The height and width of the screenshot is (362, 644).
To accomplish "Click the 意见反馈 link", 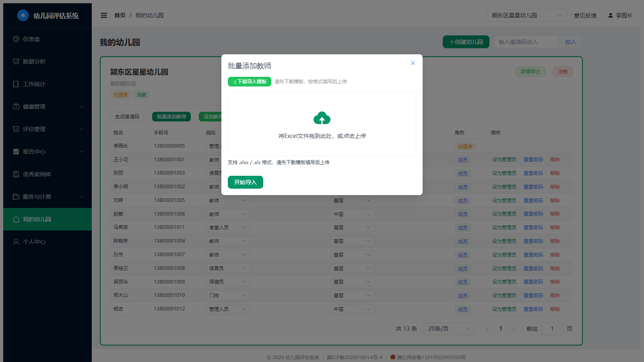I will click(x=585, y=15).
